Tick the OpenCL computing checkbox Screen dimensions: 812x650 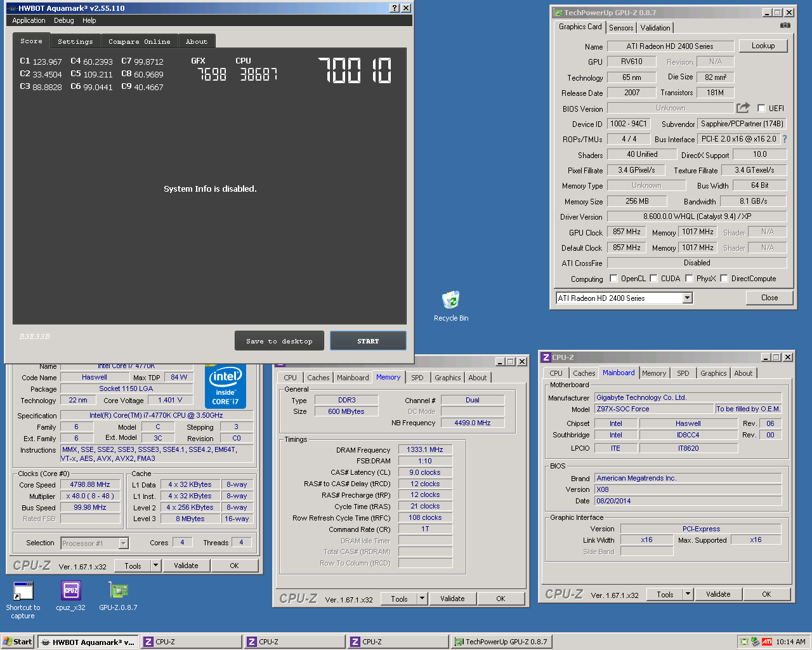[x=613, y=278]
